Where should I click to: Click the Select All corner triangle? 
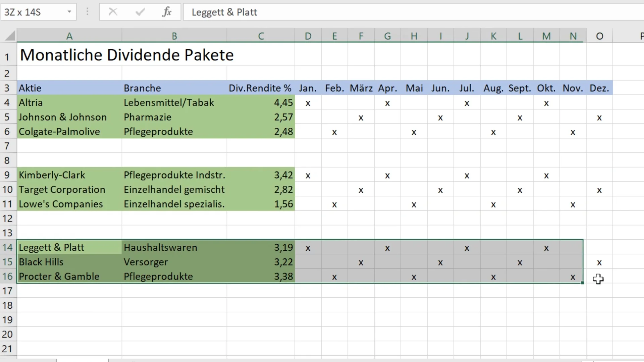[x=10, y=36]
